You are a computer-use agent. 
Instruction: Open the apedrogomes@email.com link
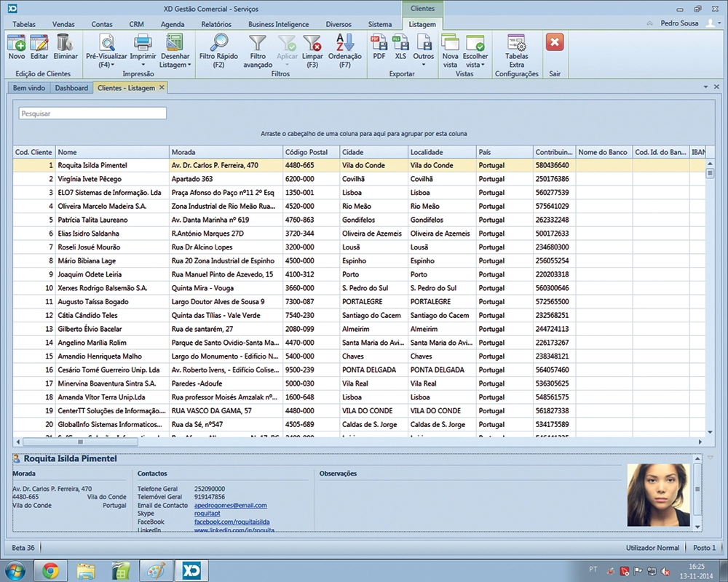point(230,506)
